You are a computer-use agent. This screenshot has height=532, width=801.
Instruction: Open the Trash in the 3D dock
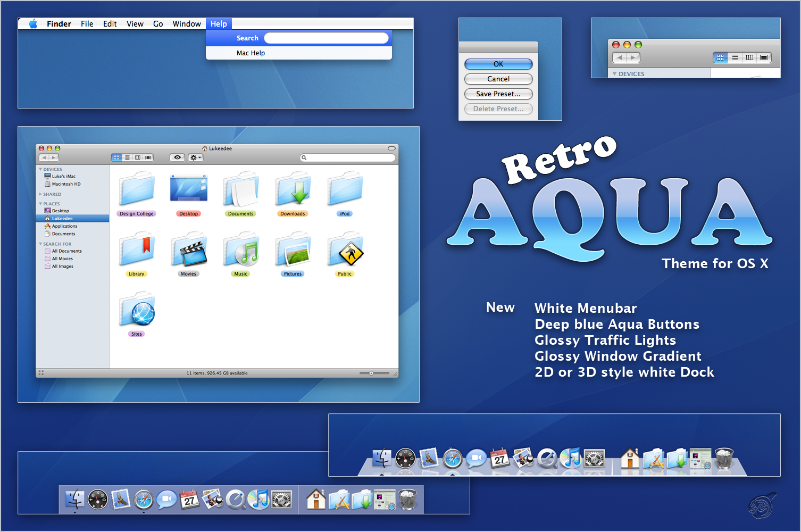(724, 458)
